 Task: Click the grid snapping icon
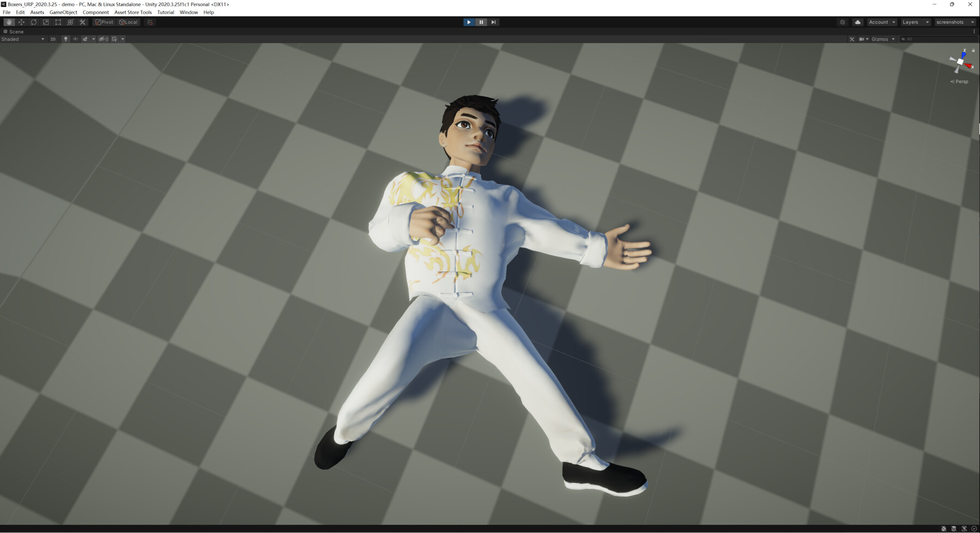click(150, 22)
